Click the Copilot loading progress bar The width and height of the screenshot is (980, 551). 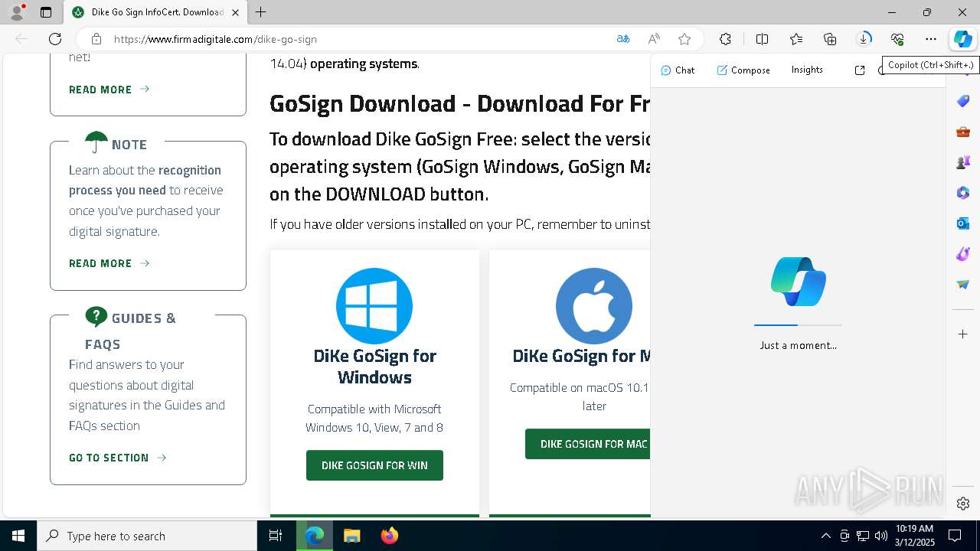coord(798,325)
